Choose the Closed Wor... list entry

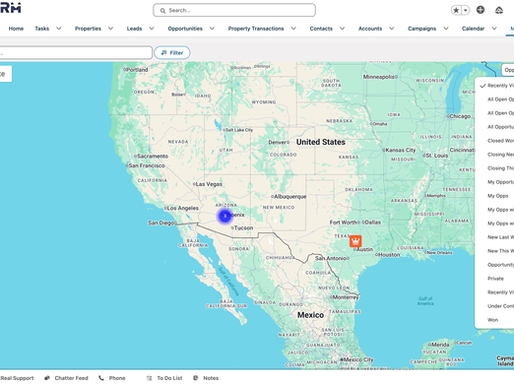(x=495, y=141)
